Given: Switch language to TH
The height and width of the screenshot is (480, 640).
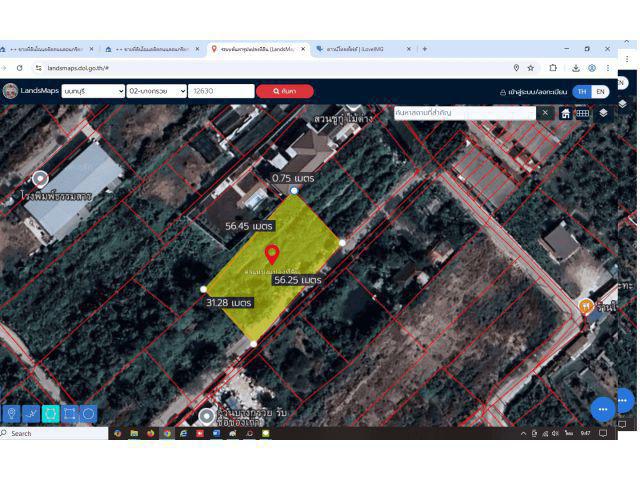Looking at the screenshot, I should 581,91.
